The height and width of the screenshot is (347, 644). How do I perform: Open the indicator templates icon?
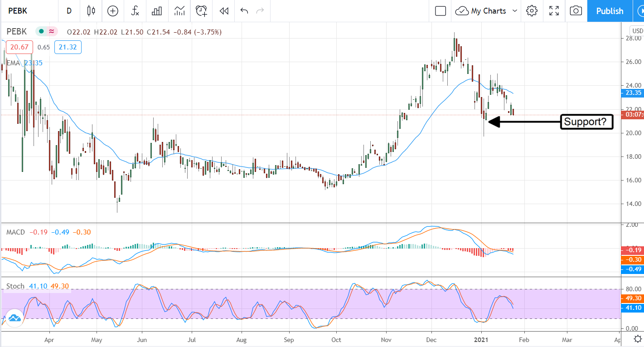179,11
